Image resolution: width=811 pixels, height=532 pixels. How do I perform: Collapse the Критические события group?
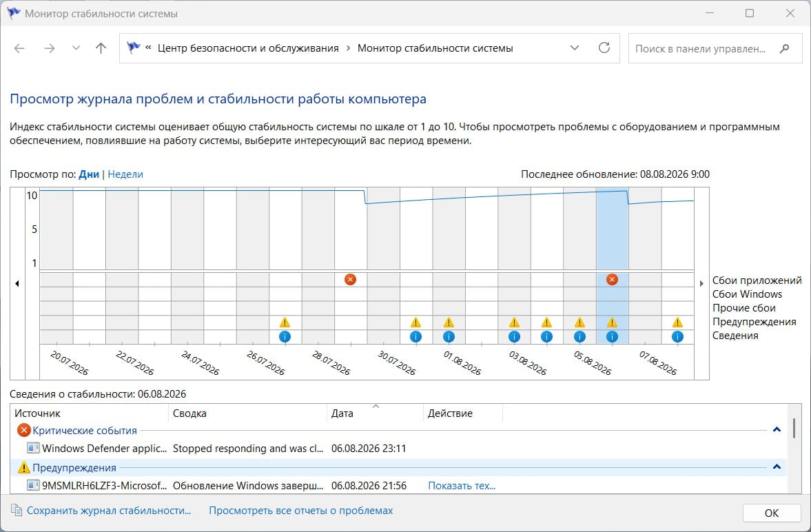pyautogui.click(x=777, y=429)
